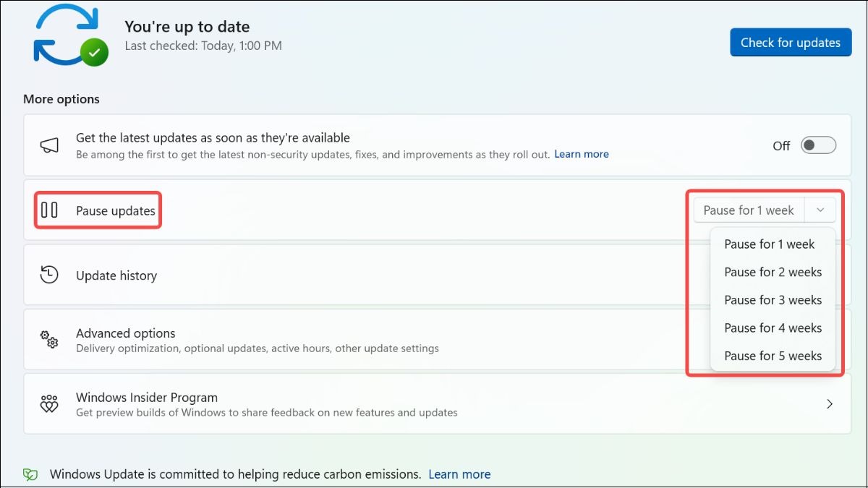Image resolution: width=868 pixels, height=488 pixels.
Task: Click the pause icon beside Pause updates
Action: (49, 210)
